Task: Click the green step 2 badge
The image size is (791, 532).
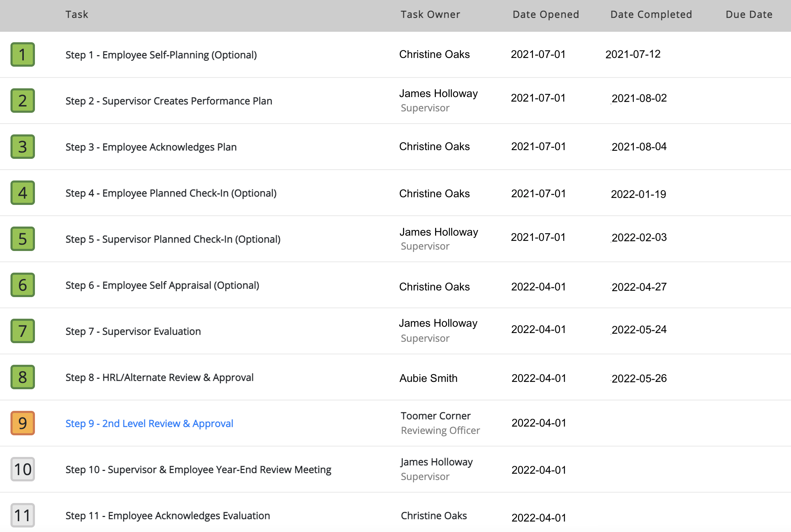Action: point(23,101)
